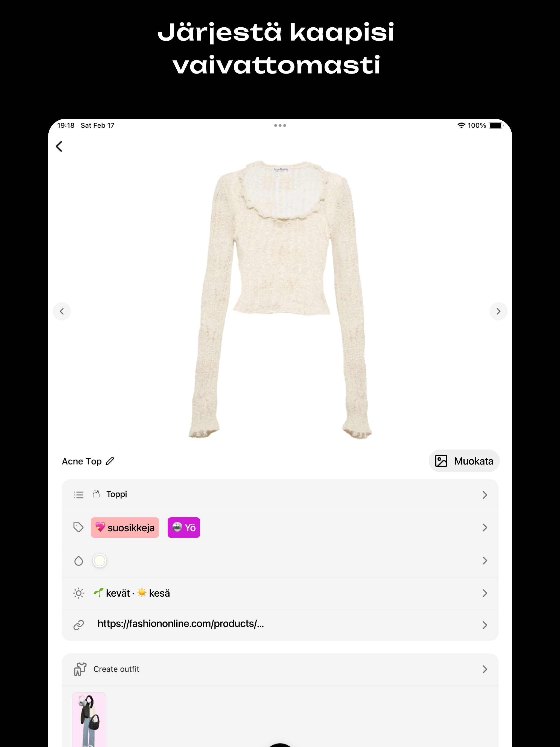Viewport: 560px width, 747px height.
Task: Select the Yö tag chip
Action: pyautogui.click(x=184, y=527)
